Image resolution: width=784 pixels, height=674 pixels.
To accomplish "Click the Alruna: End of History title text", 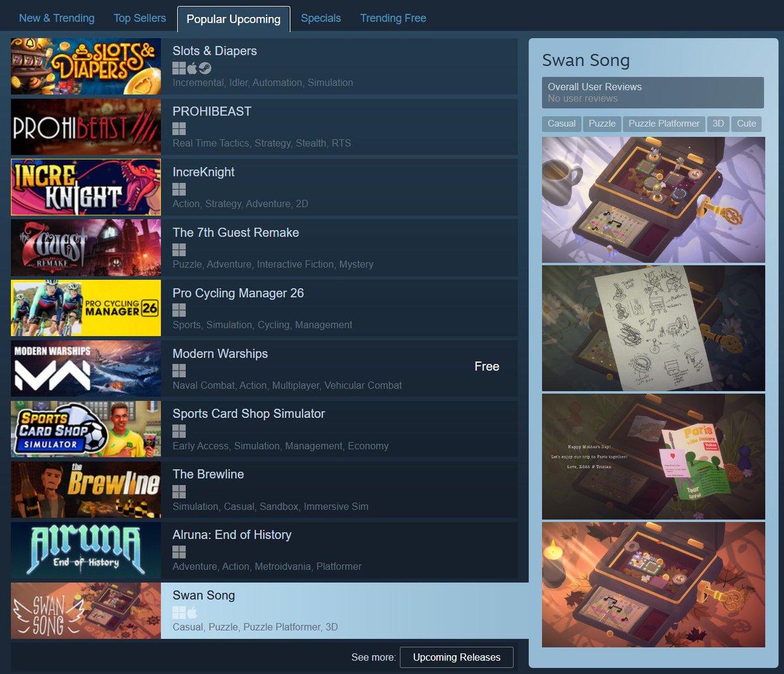I will (x=232, y=535).
